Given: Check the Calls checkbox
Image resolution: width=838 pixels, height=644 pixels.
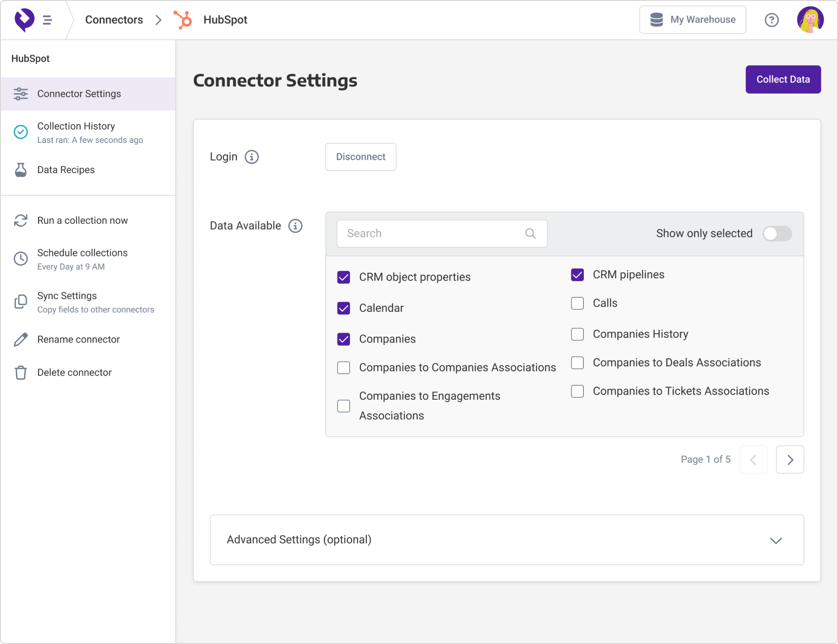Looking at the screenshot, I should click(577, 303).
